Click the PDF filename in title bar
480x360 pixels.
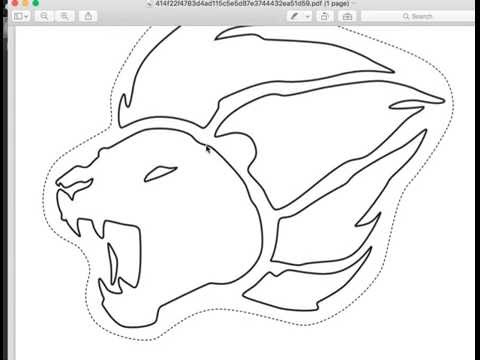tap(252, 4)
